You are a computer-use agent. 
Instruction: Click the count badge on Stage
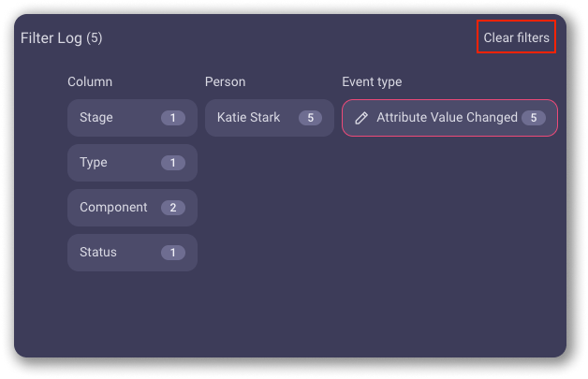pos(173,118)
